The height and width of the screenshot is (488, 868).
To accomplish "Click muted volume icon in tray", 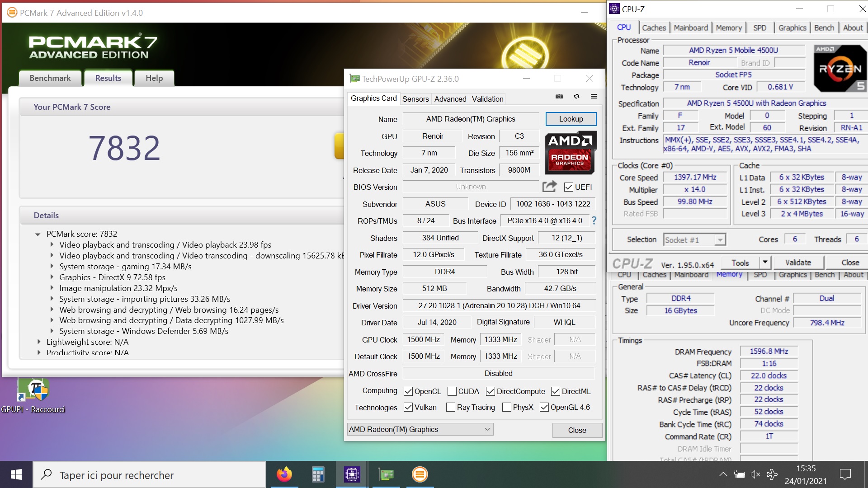I will click(755, 474).
